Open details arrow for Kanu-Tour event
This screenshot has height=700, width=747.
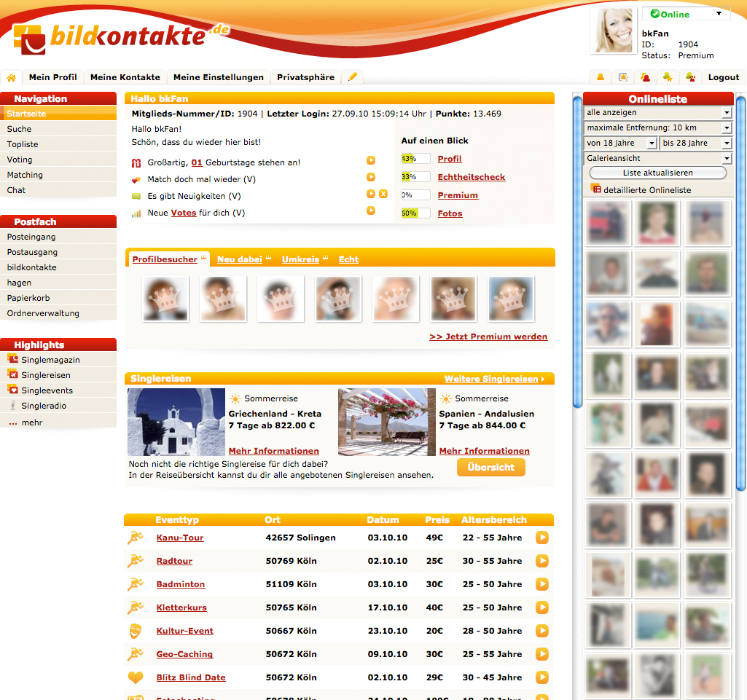pos(542,538)
